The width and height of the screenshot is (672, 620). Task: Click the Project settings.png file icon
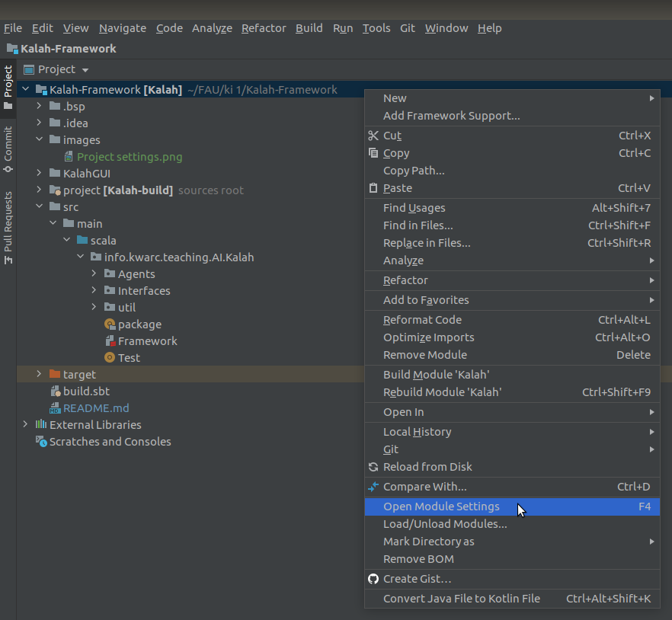(69, 157)
